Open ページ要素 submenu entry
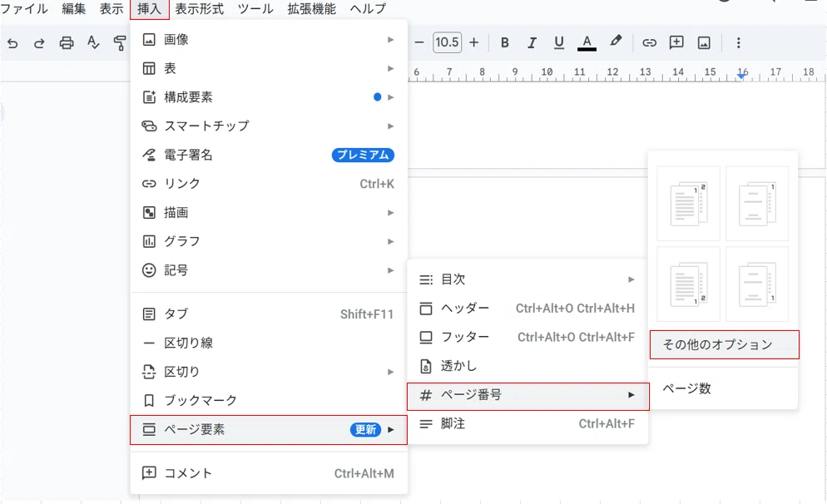 coord(269,430)
